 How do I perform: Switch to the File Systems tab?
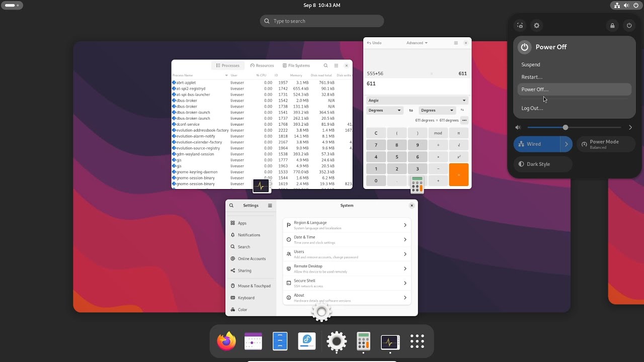tap(296, 65)
